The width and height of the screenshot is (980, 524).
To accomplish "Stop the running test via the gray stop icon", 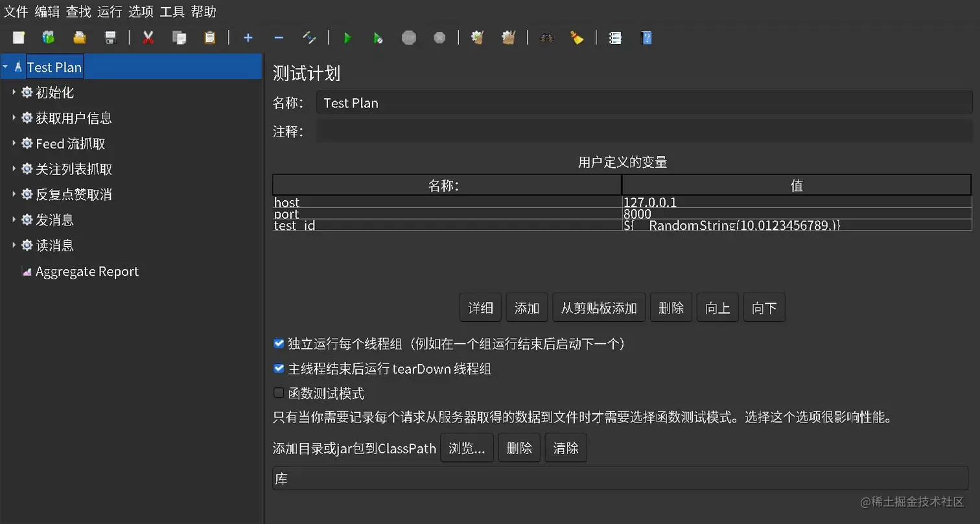I will (409, 38).
